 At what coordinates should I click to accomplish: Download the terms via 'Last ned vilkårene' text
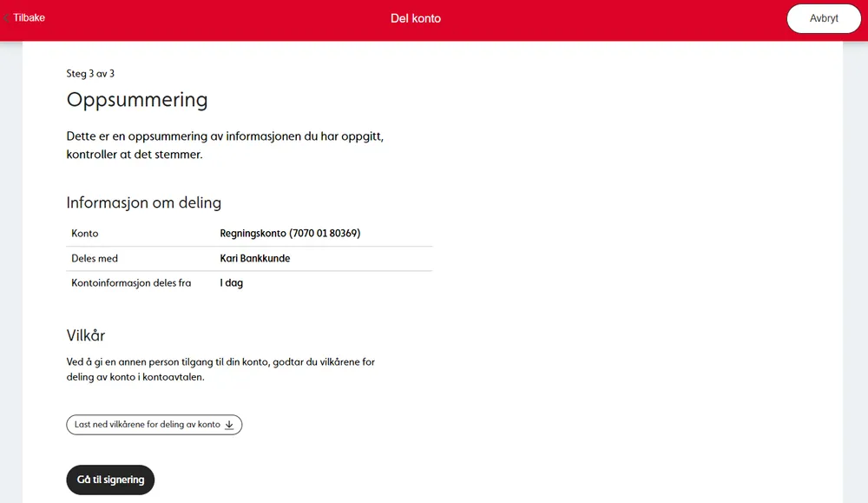[147, 425]
